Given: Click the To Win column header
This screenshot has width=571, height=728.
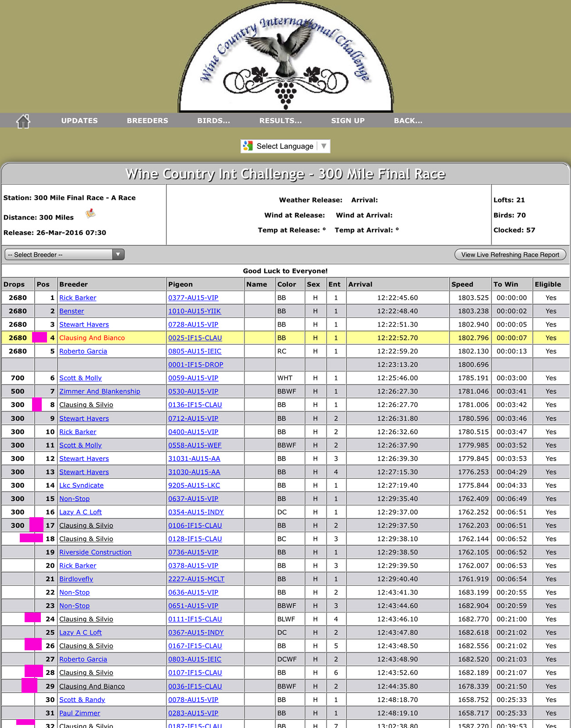Looking at the screenshot, I should coord(506,284).
